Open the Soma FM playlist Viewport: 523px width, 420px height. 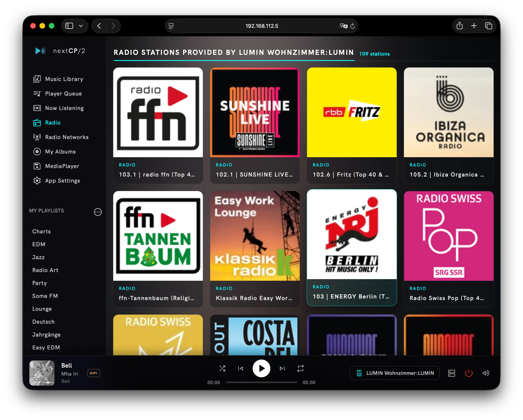click(45, 296)
